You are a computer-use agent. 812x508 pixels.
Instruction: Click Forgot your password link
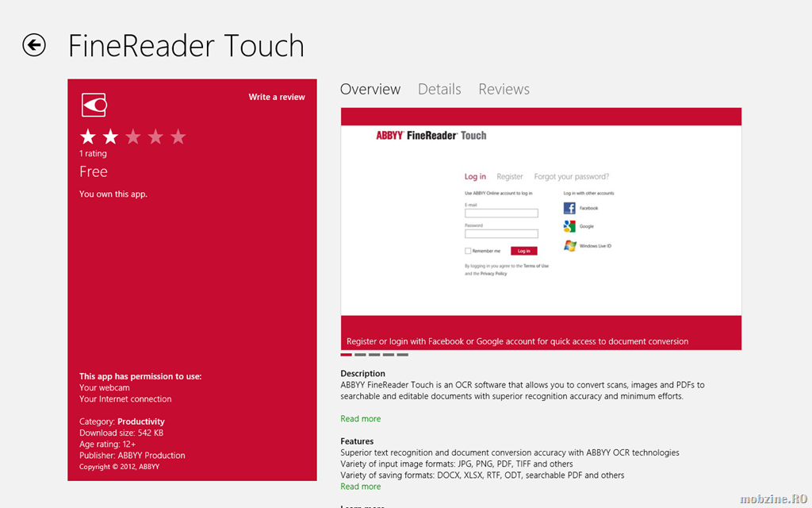click(572, 177)
